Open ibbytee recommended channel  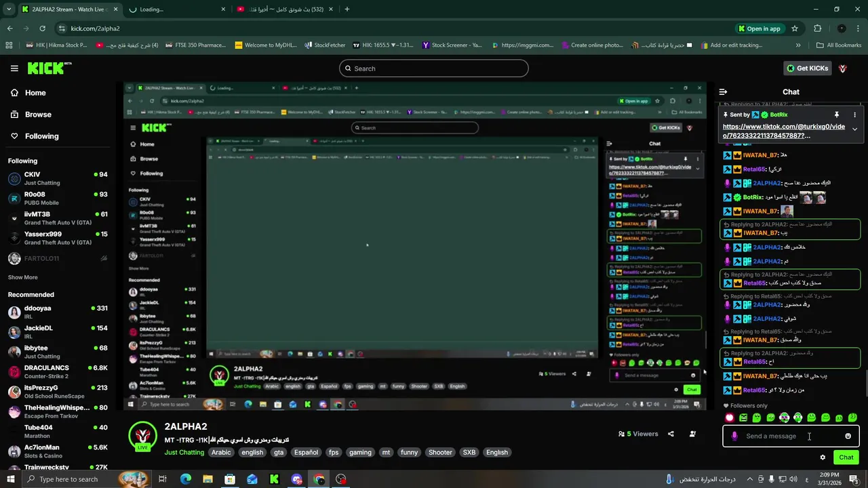coord(58,352)
